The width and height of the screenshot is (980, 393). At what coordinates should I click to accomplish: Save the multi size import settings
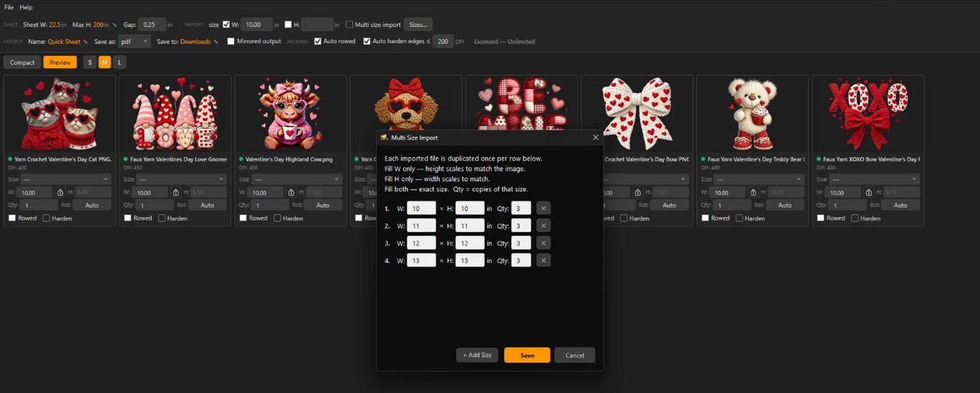[527, 355]
